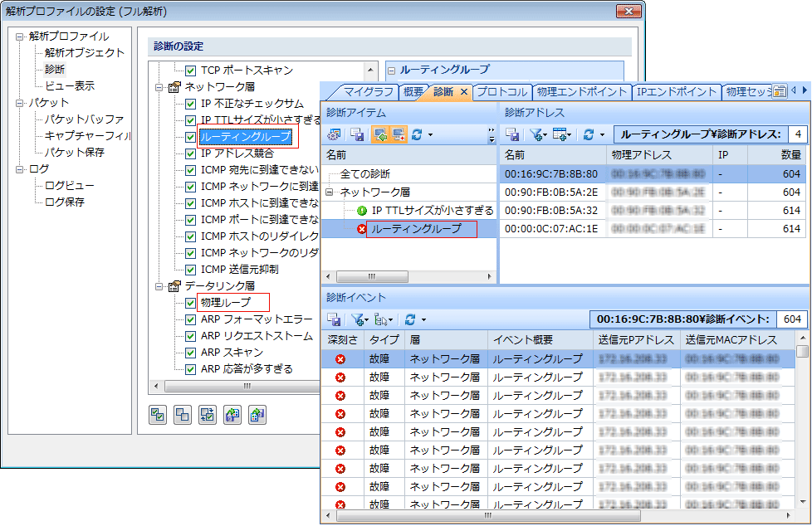
Task: Click the save icon in 診断イベント toolbar
Action: coord(335,319)
